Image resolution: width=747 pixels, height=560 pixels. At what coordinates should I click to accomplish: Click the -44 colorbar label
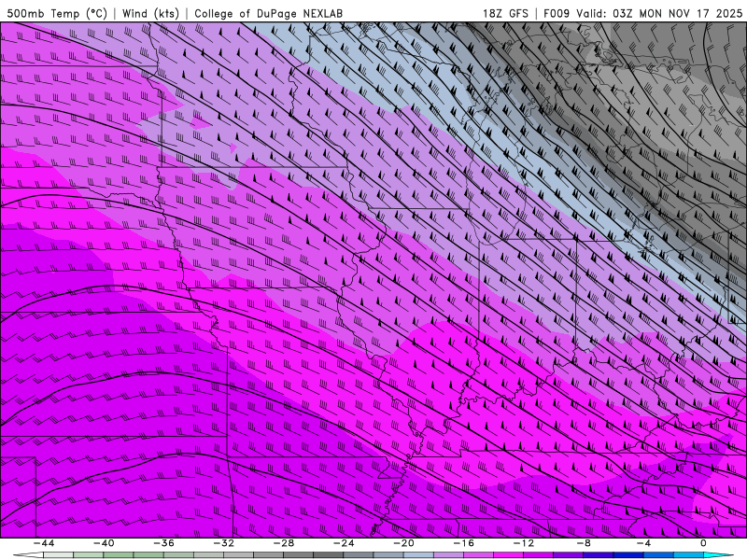coord(44,543)
